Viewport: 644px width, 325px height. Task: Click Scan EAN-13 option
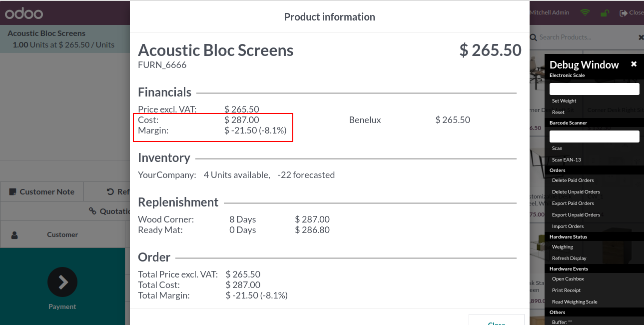(x=567, y=159)
